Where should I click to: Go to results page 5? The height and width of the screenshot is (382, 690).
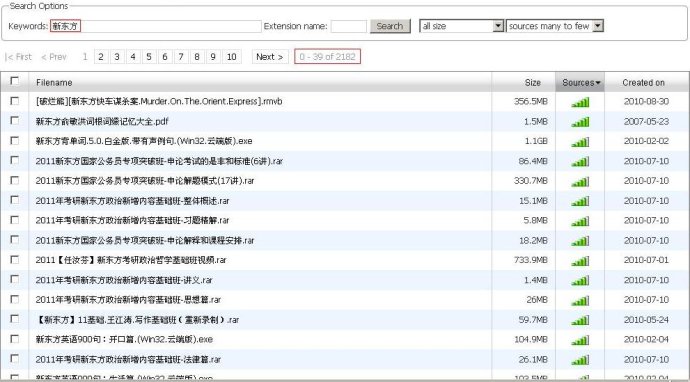click(149, 57)
